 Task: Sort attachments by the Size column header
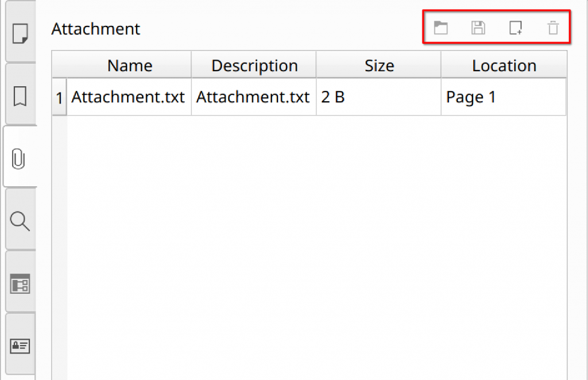point(378,65)
